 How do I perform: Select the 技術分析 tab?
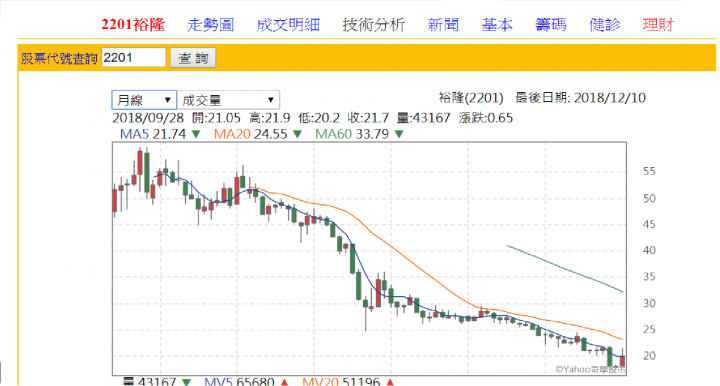coord(374,25)
